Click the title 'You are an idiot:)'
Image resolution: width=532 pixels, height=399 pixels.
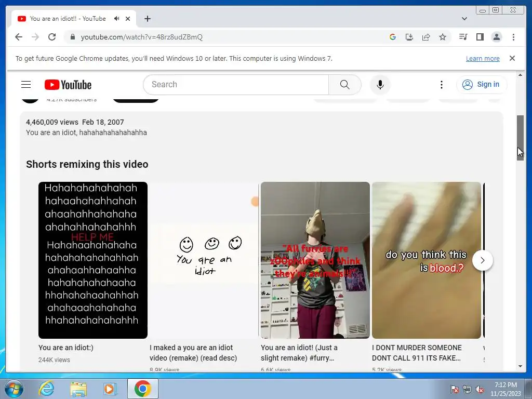66,348
